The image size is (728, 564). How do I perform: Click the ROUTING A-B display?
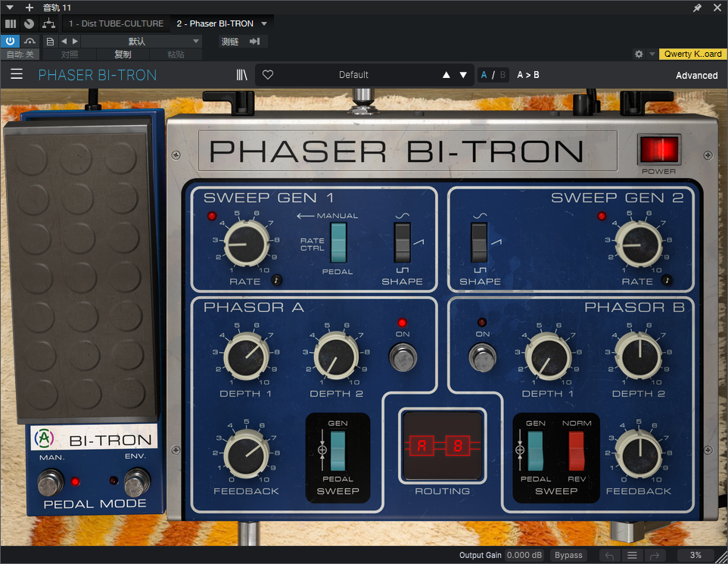click(x=443, y=446)
